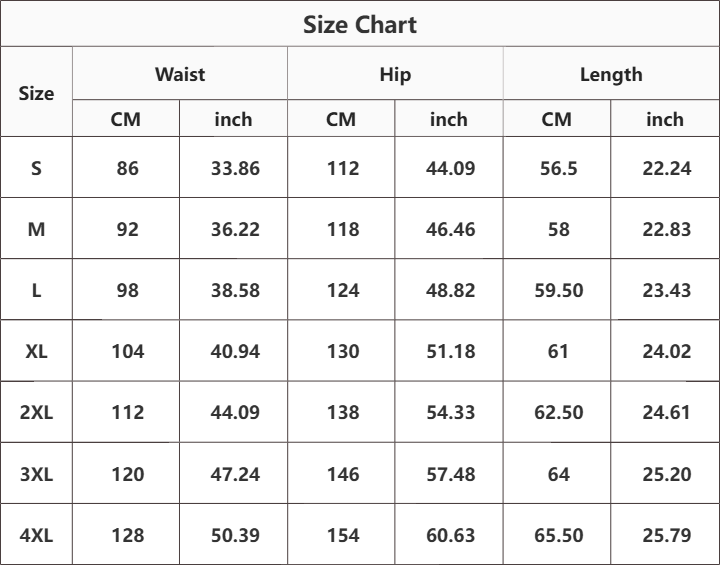Click the 2XL size row label

click(x=36, y=412)
